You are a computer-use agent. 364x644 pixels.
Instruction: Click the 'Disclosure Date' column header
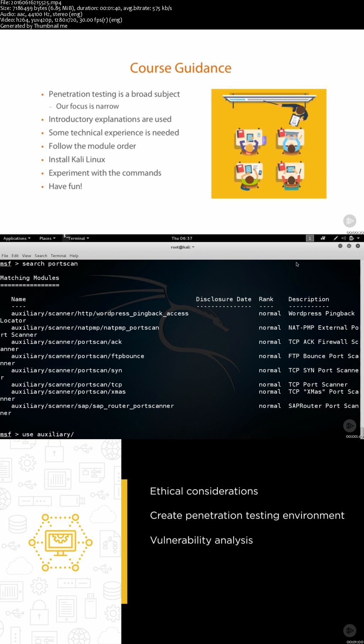coord(224,299)
